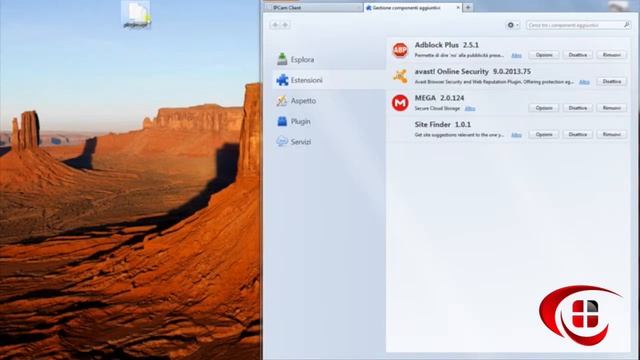Click Disattiva for MEGA
This screenshot has height=360, width=640.
(x=578, y=108)
